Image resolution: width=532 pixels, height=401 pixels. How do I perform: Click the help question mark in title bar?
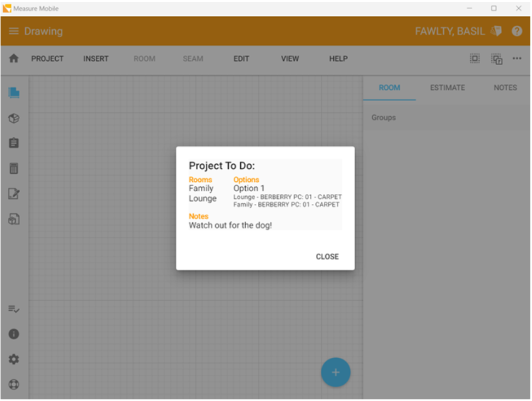click(x=517, y=31)
